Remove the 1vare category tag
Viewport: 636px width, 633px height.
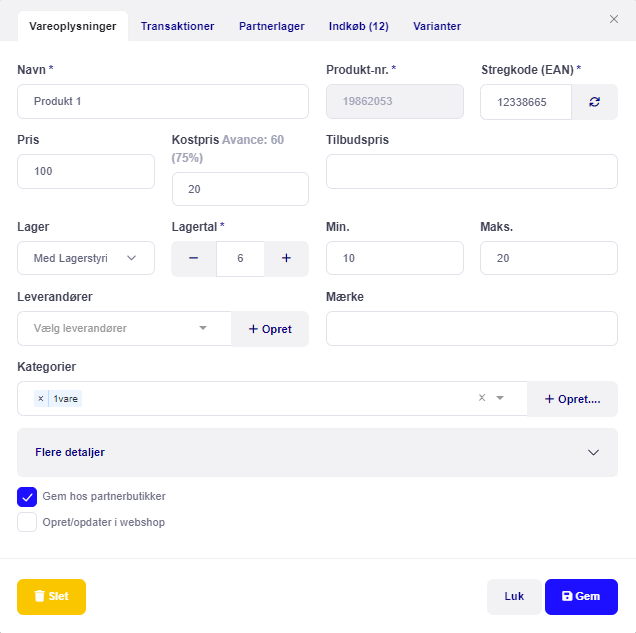click(41, 399)
